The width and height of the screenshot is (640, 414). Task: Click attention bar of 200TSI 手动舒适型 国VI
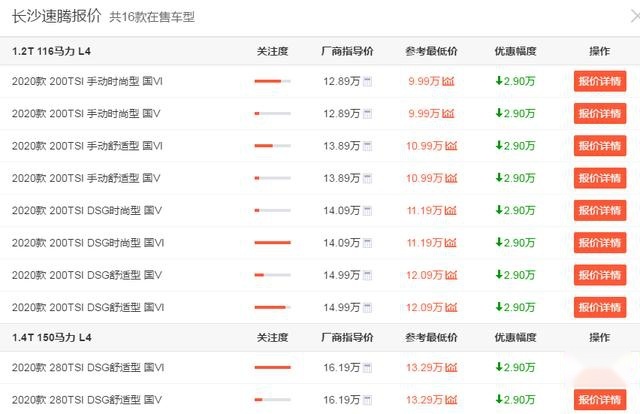point(273,146)
